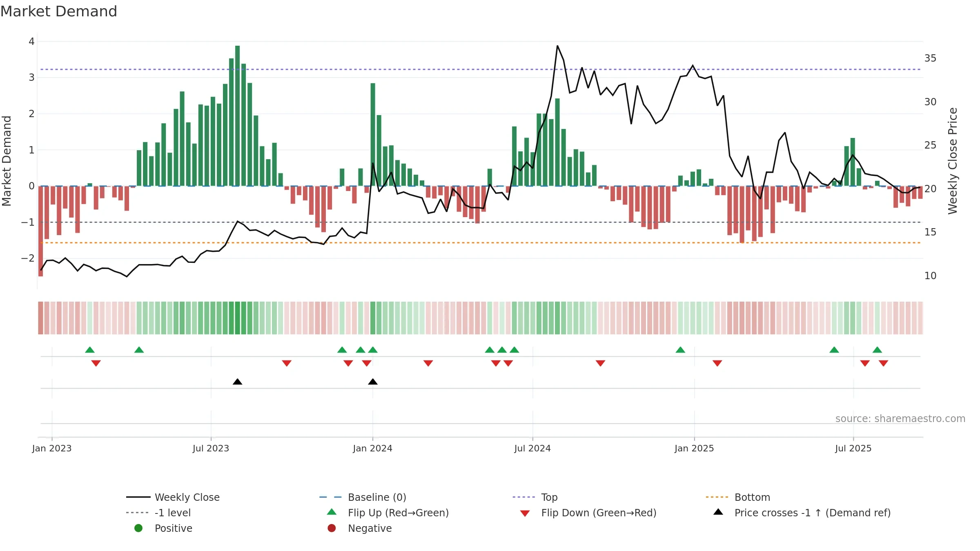Click the Weekly Close Price axis title
The width and height of the screenshot is (980, 551).
953,161
